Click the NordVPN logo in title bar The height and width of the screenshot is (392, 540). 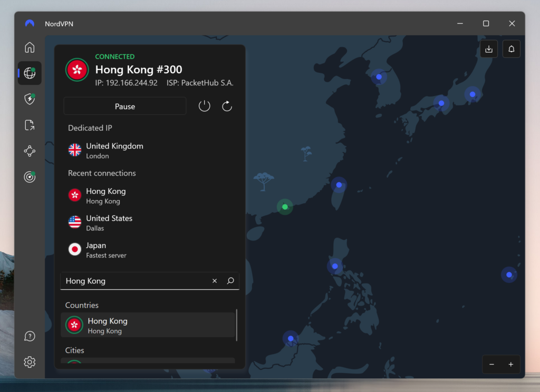tap(30, 23)
